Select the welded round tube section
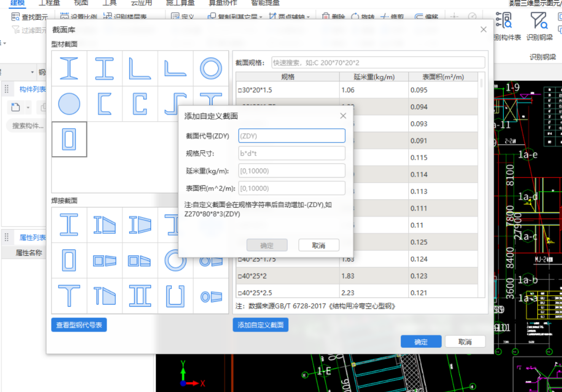This screenshot has height=392, width=562. [x=175, y=260]
